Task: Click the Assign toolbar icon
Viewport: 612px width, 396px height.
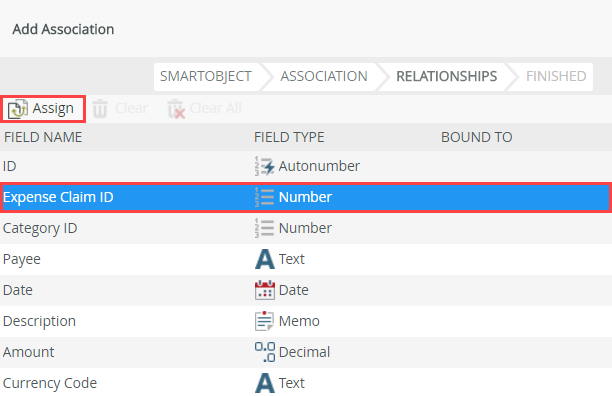Action: tap(18, 109)
